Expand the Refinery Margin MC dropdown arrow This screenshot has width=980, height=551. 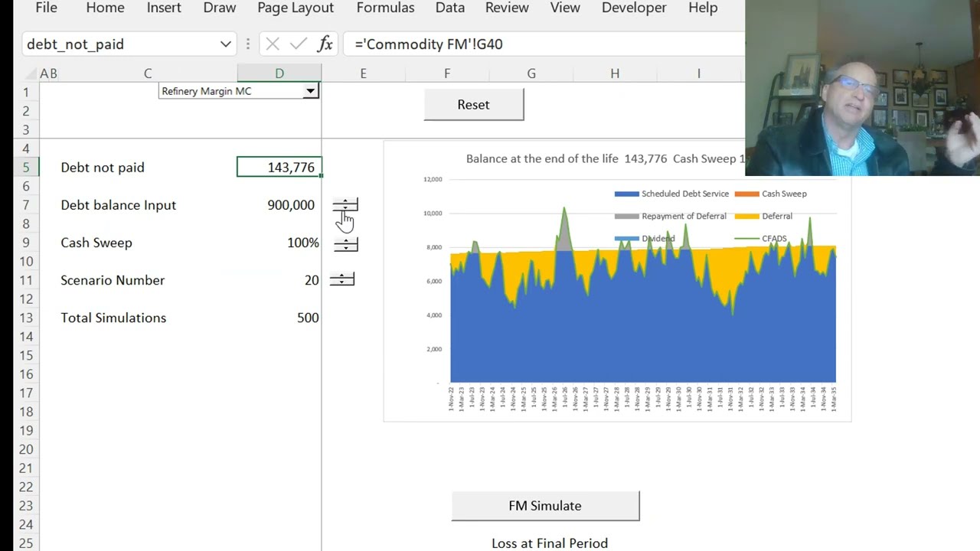pyautogui.click(x=310, y=91)
